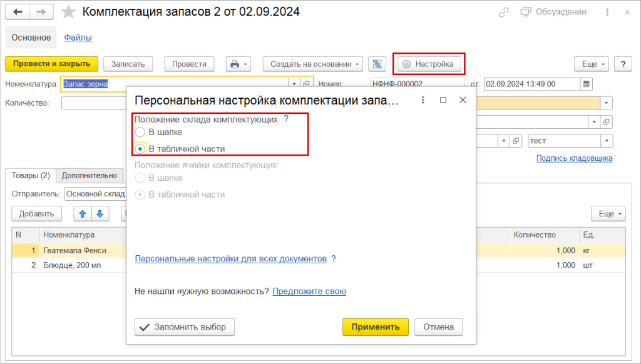
Task: Click the back navigation arrow
Action: (x=18, y=13)
